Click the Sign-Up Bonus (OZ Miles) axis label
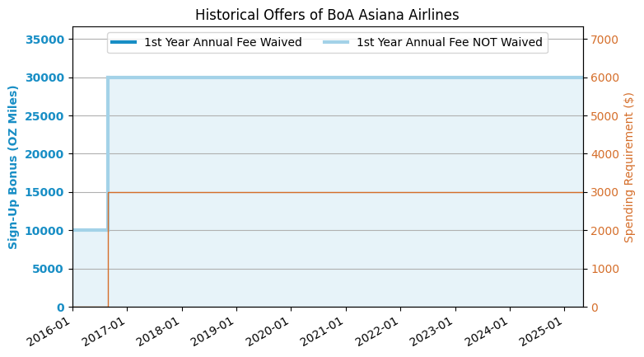 [x=14, y=167]
